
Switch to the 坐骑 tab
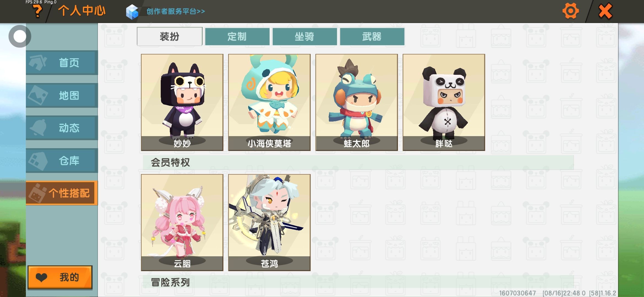[x=305, y=36]
